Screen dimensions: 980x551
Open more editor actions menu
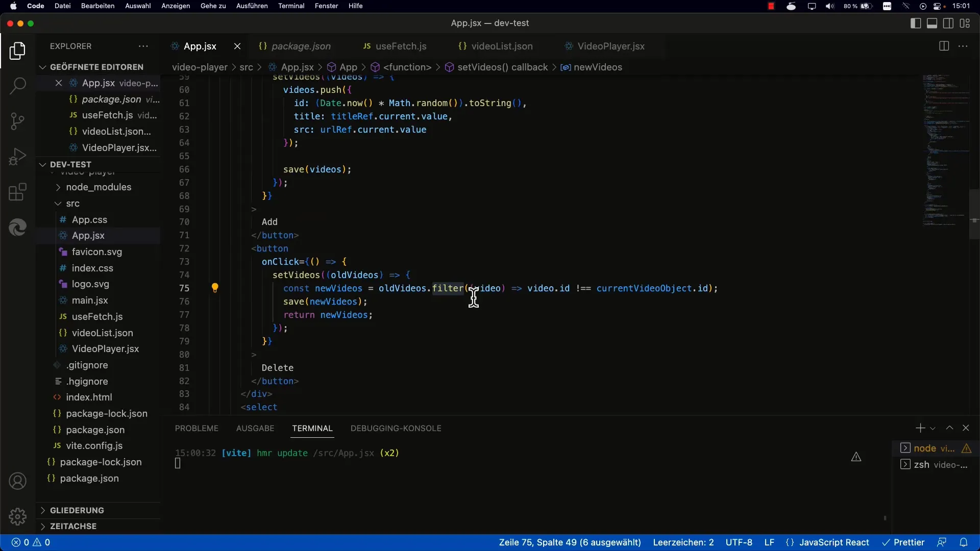coord(963,46)
